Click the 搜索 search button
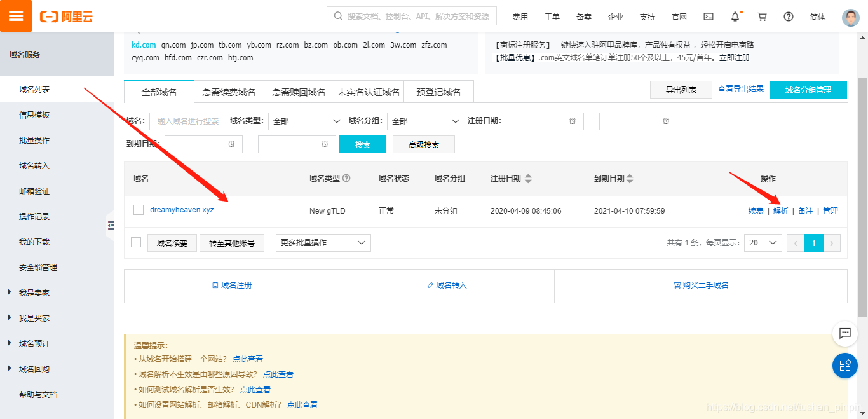 coord(362,144)
